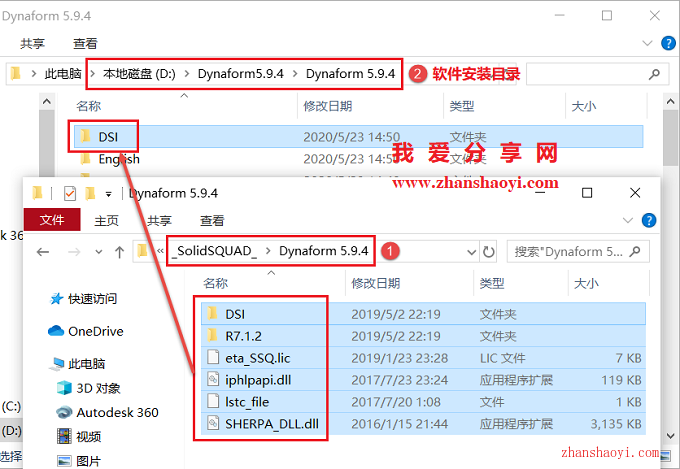Open the 文件 ribbon tab
The width and height of the screenshot is (680, 469).
click(52, 220)
